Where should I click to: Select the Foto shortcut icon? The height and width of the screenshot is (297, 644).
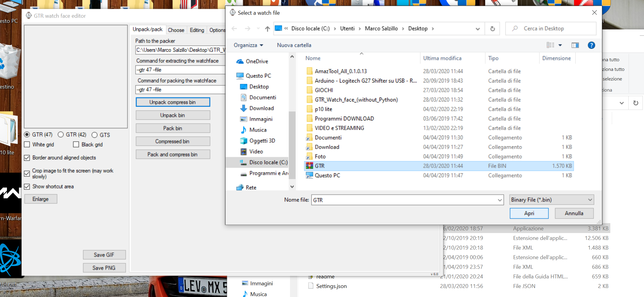(309, 156)
